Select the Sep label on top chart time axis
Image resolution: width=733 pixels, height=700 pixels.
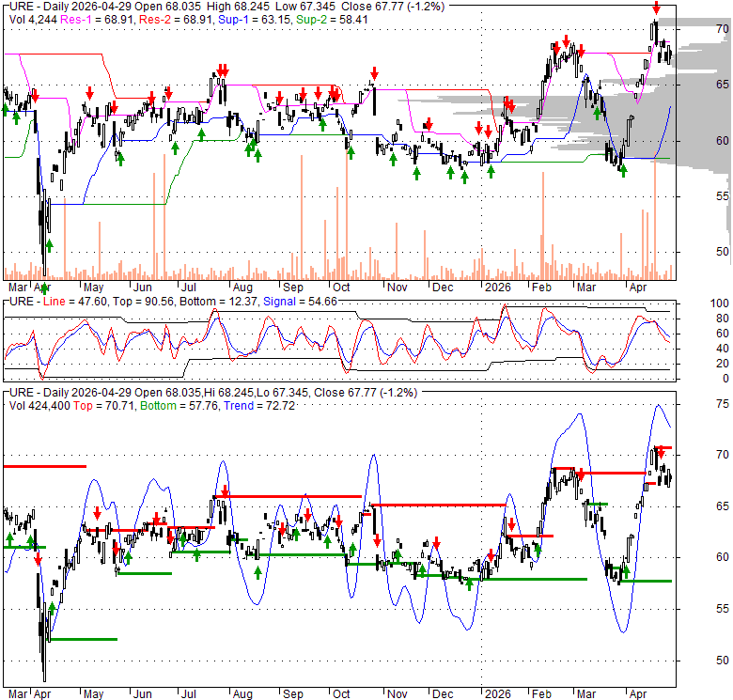click(x=292, y=288)
